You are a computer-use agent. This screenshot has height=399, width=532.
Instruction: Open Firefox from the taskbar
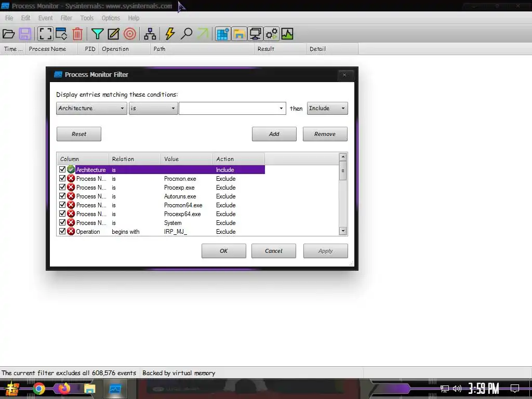[x=64, y=389]
